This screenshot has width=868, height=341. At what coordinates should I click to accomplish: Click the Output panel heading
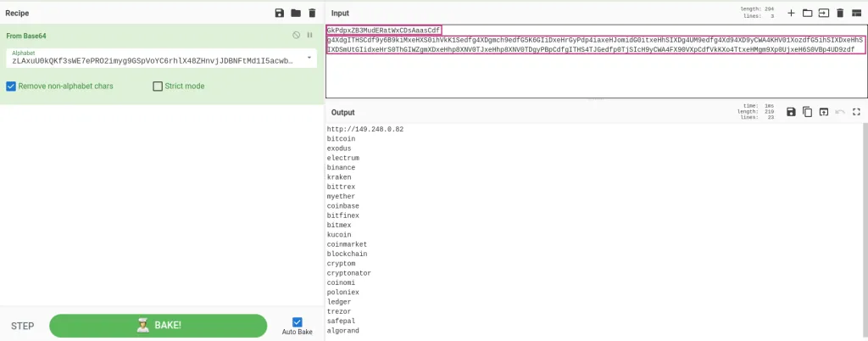point(343,112)
